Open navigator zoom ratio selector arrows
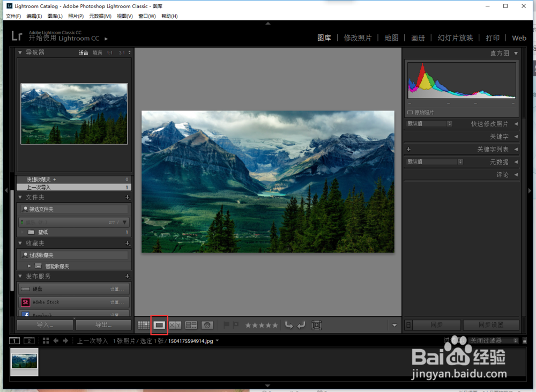 [130, 53]
